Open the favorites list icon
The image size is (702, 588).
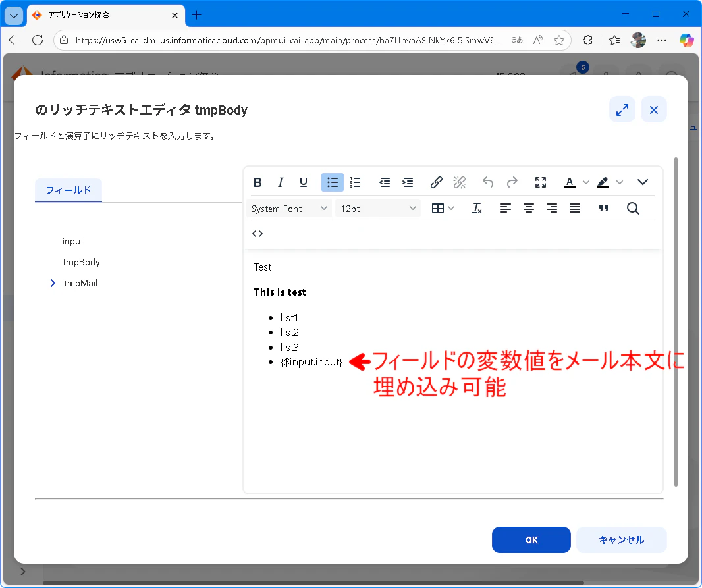tap(614, 40)
